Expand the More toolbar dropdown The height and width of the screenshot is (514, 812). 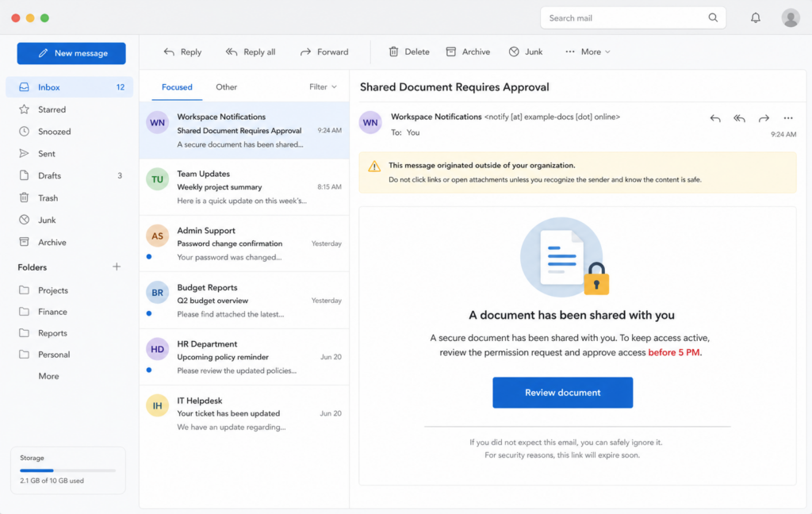(x=588, y=52)
